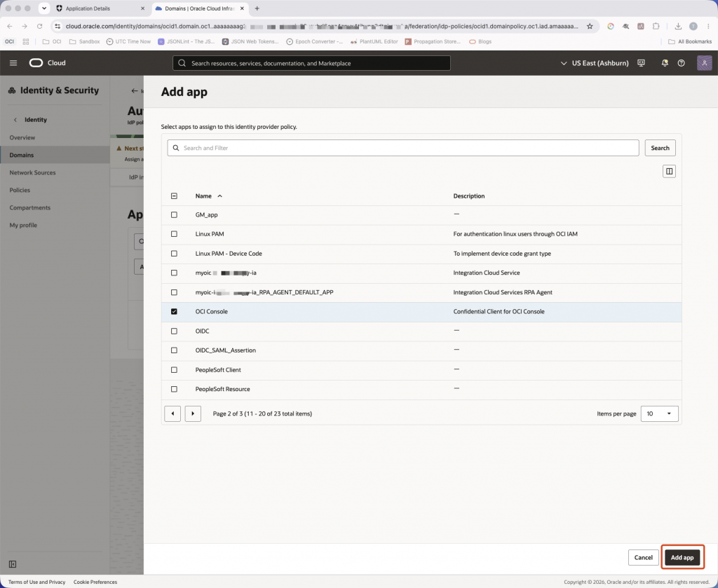Image resolution: width=718 pixels, height=588 pixels.
Task: Check the PeopleSoft Resource checkbox
Action: coord(174,389)
